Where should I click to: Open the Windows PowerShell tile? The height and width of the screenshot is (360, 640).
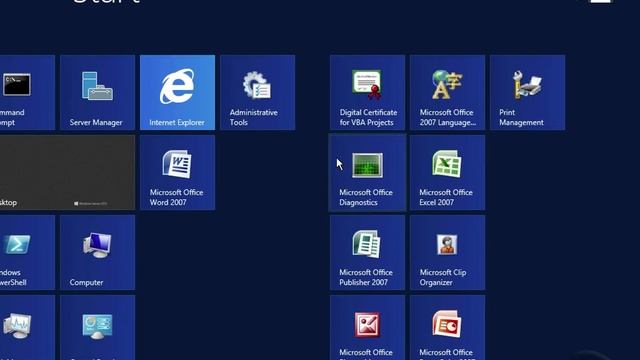[x=27, y=253]
